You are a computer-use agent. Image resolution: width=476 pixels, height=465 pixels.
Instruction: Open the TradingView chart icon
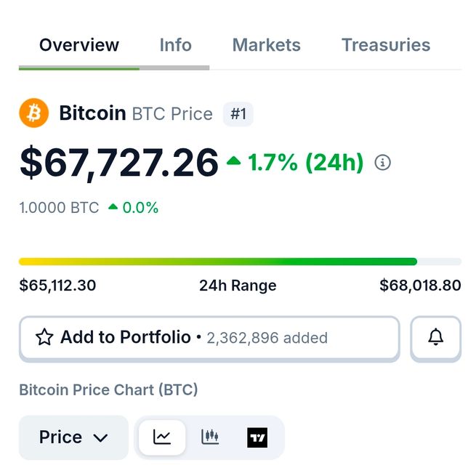coord(257,437)
